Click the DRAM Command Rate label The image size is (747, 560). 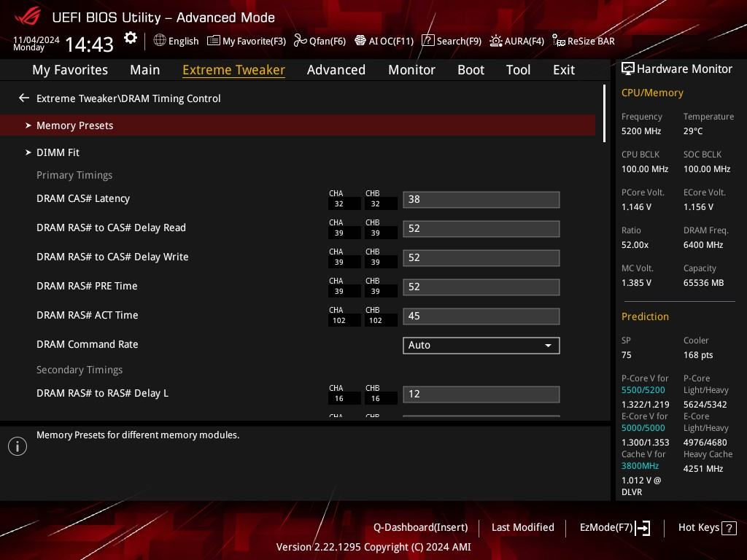(x=88, y=344)
